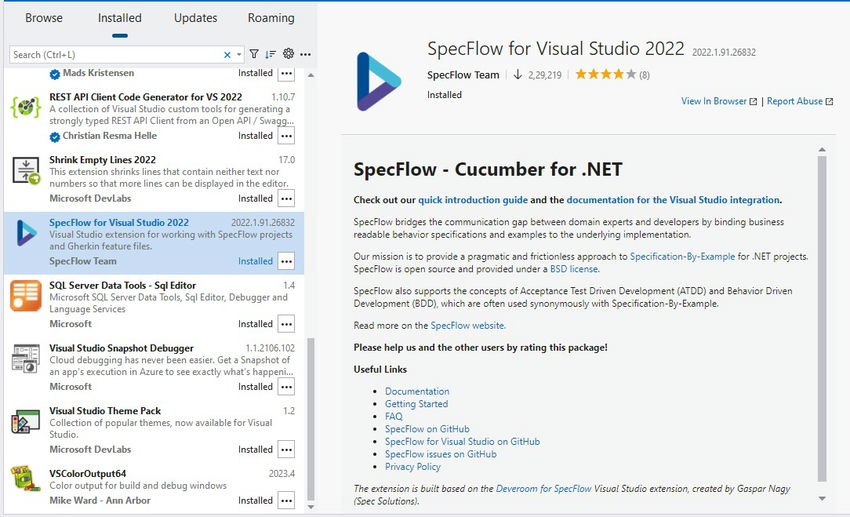Click the REST API Client Code Generator icon
850x517 pixels.
tap(25, 108)
